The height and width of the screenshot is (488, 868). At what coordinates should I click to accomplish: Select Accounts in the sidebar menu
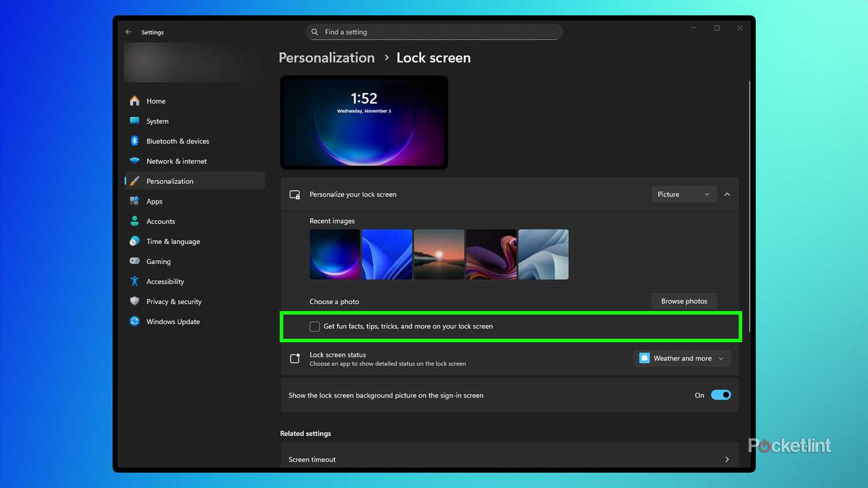(161, 221)
